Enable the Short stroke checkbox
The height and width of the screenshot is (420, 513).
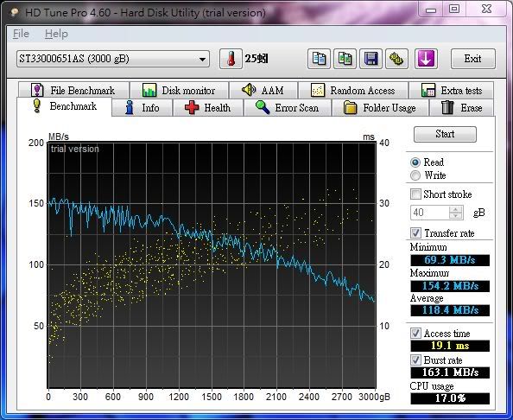pos(415,194)
